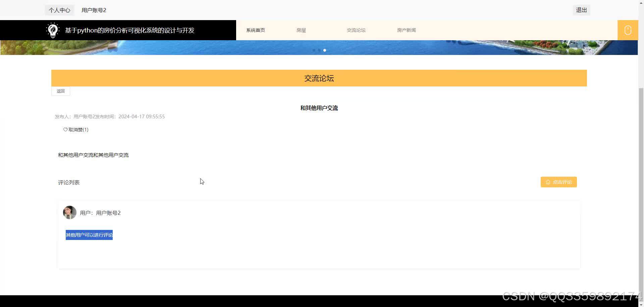Select the second carousel indicator dot
644x307 pixels.
tap(319, 50)
